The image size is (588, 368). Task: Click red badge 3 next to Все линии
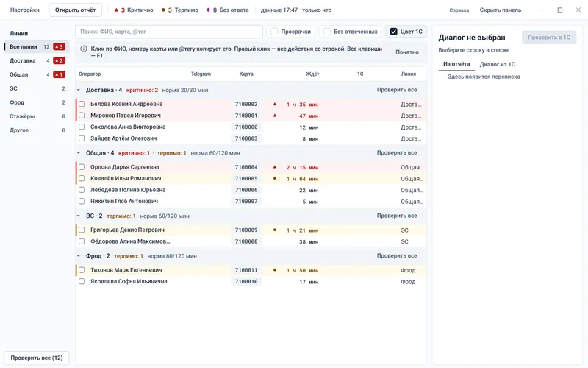pyautogui.click(x=59, y=47)
